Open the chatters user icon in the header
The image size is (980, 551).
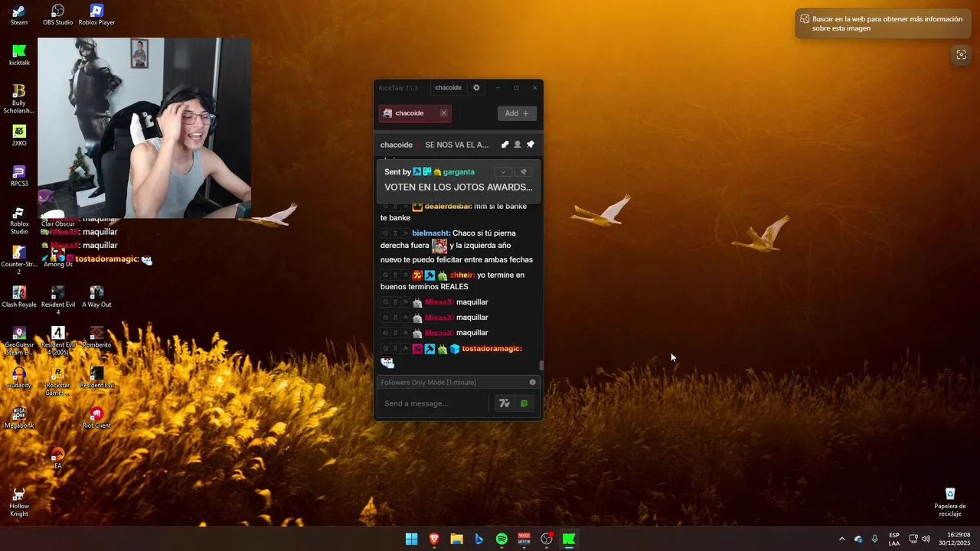click(518, 145)
